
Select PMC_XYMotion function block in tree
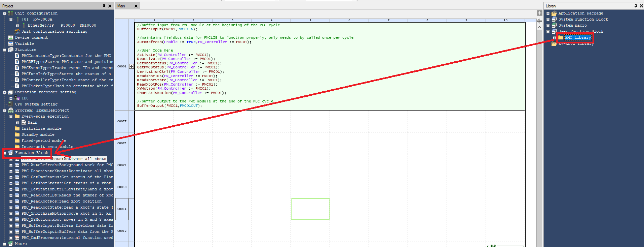point(67,219)
